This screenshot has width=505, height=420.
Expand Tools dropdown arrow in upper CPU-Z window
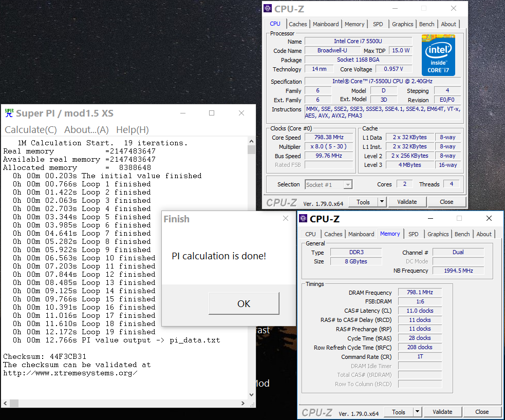(382, 202)
